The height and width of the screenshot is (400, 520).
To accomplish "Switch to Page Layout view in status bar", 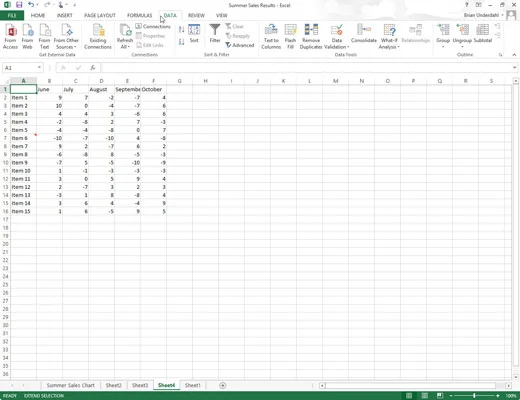I will click(425, 396).
